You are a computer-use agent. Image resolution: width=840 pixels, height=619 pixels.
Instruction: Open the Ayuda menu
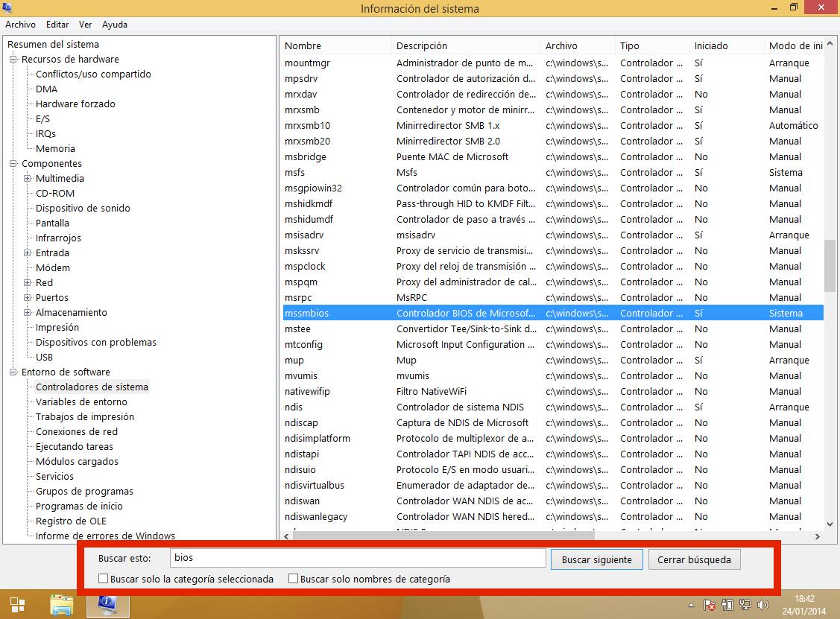tap(115, 25)
